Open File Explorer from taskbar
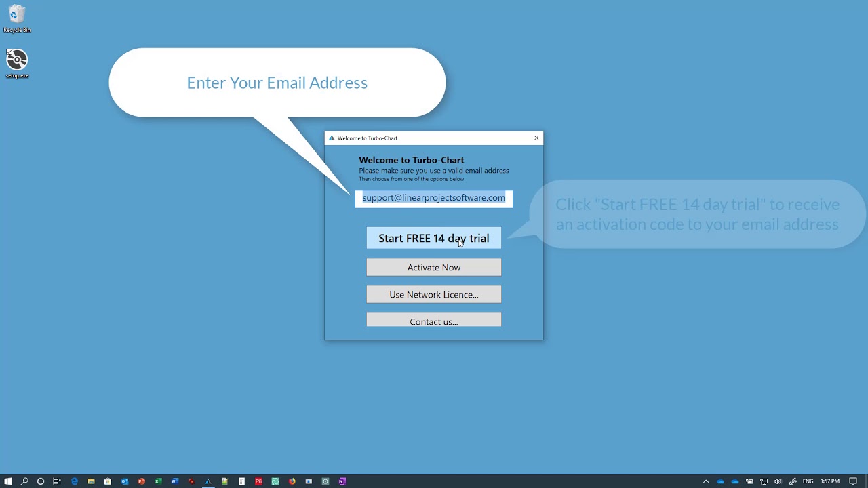 click(91, 481)
